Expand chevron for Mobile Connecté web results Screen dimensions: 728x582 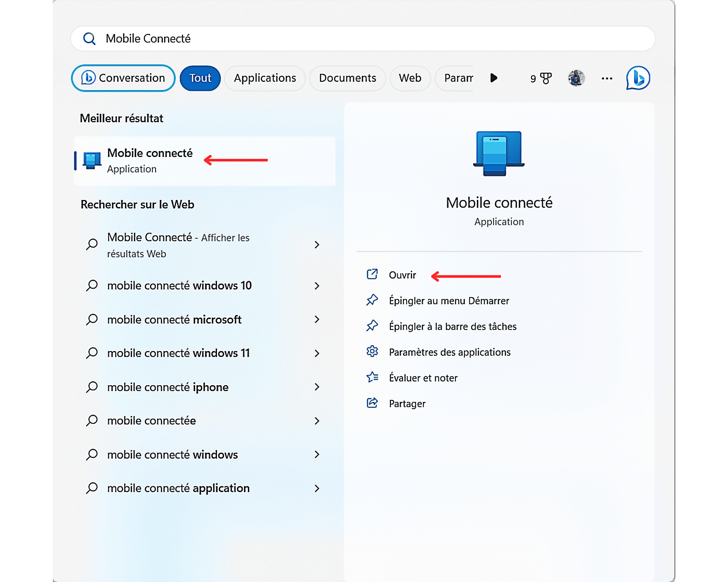317,245
